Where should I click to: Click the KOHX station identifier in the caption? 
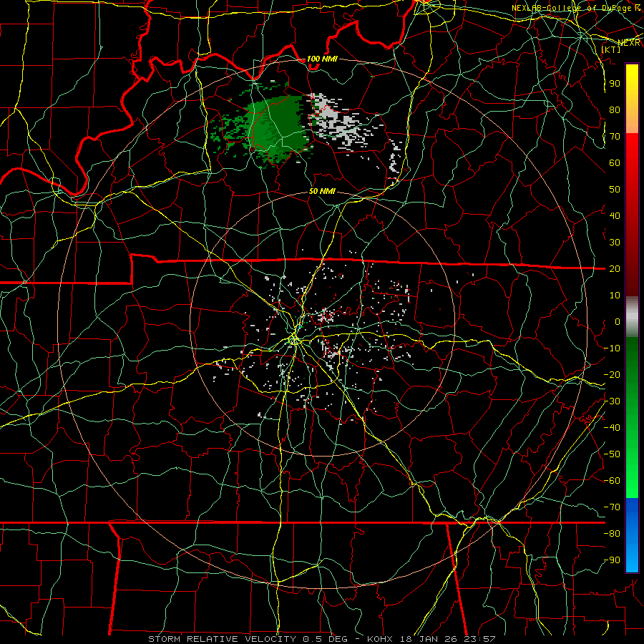click(380, 639)
